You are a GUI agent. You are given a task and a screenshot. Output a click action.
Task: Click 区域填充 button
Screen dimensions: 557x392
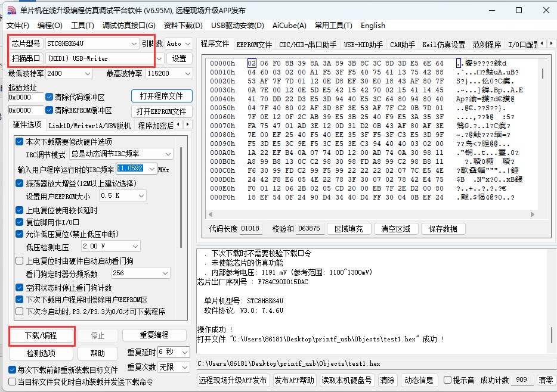[349, 228]
